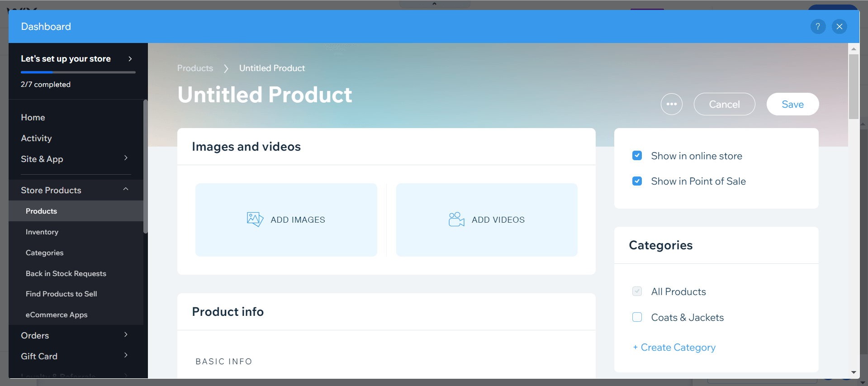The width and height of the screenshot is (868, 386).
Task: Click the 2/7 completed text
Action: (46, 84)
